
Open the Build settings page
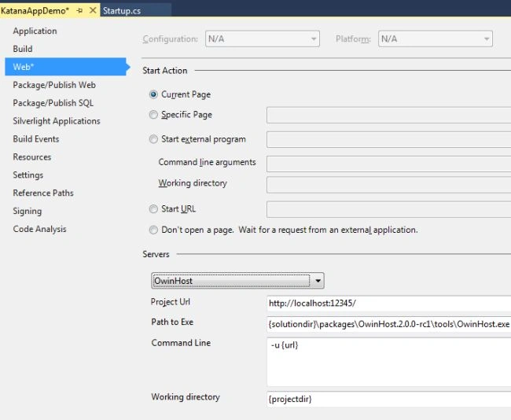click(x=23, y=49)
